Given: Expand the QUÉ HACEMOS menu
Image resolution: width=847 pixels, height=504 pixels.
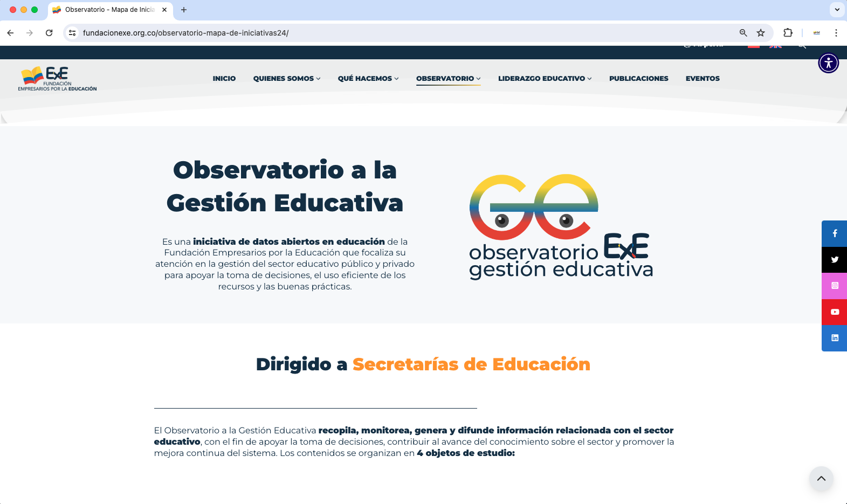Looking at the screenshot, I should click(368, 79).
